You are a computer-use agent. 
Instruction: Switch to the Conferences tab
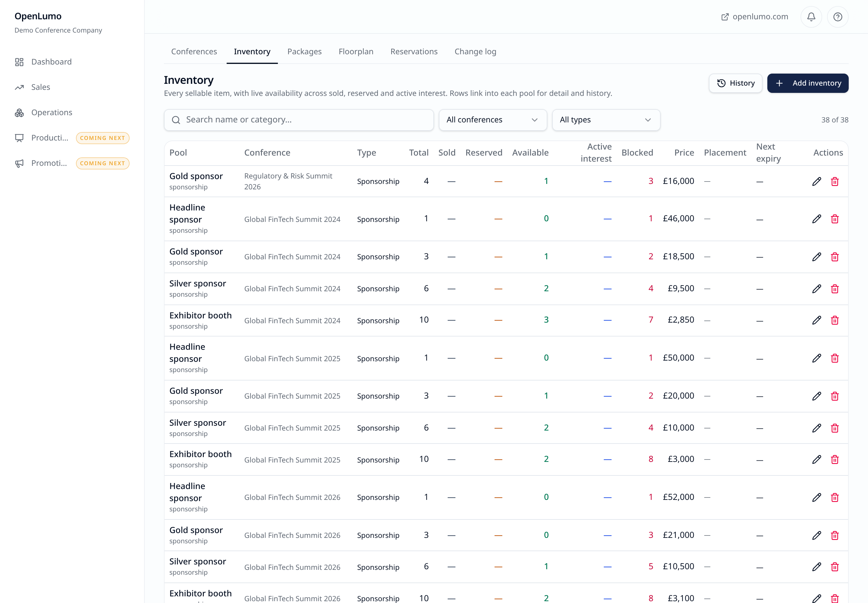[x=194, y=52]
